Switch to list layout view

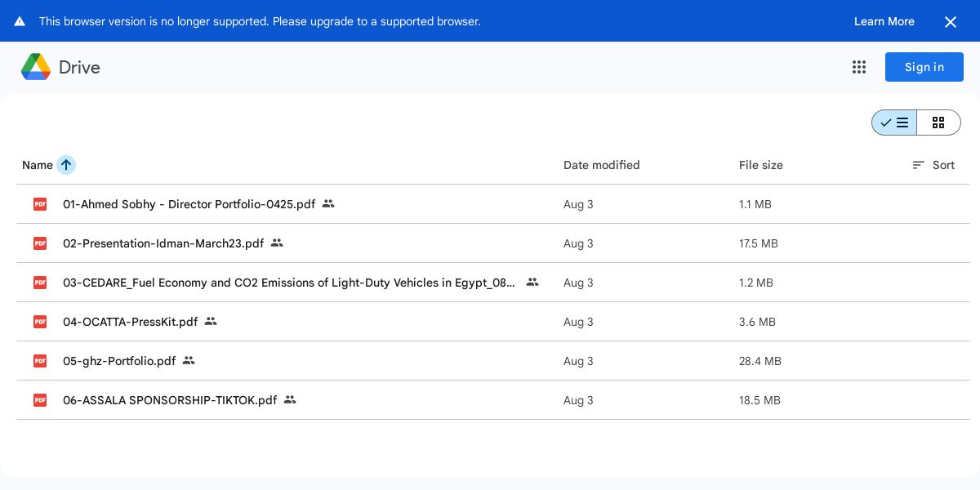894,122
